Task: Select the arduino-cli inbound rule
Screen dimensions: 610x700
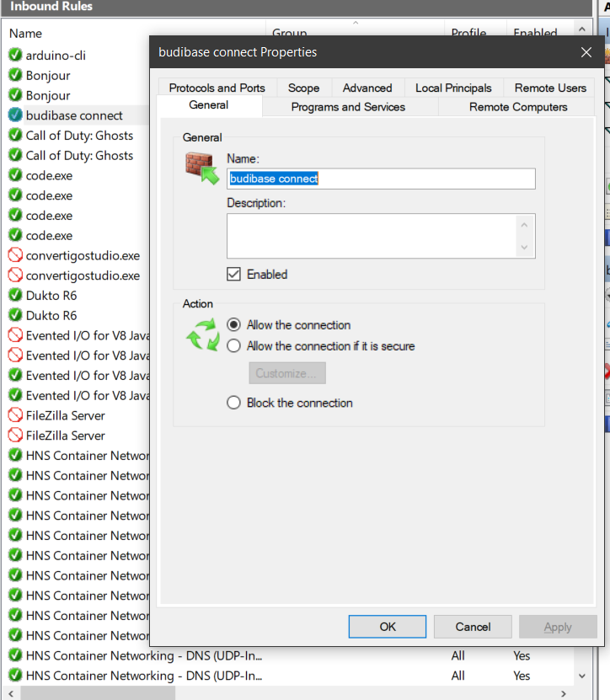Action: [x=56, y=56]
